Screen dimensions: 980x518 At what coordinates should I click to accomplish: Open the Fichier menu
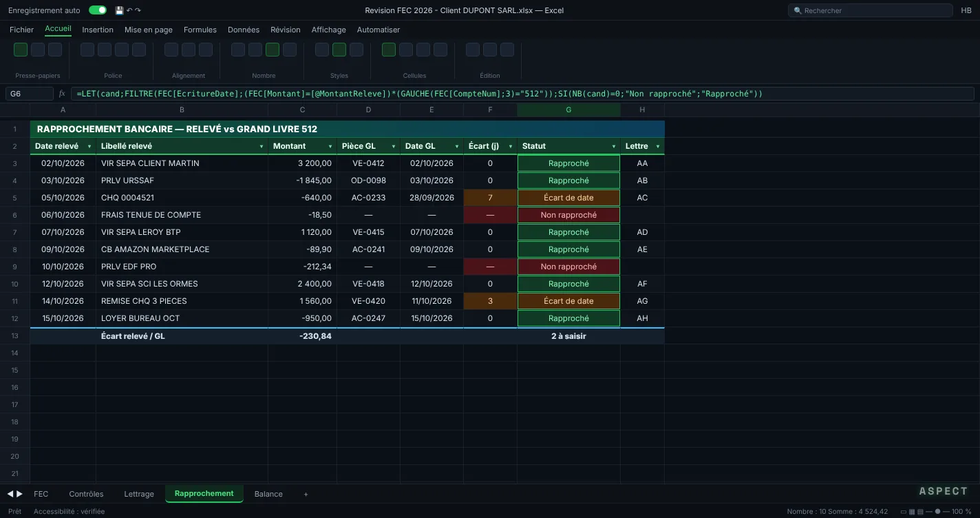pyautogui.click(x=22, y=30)
